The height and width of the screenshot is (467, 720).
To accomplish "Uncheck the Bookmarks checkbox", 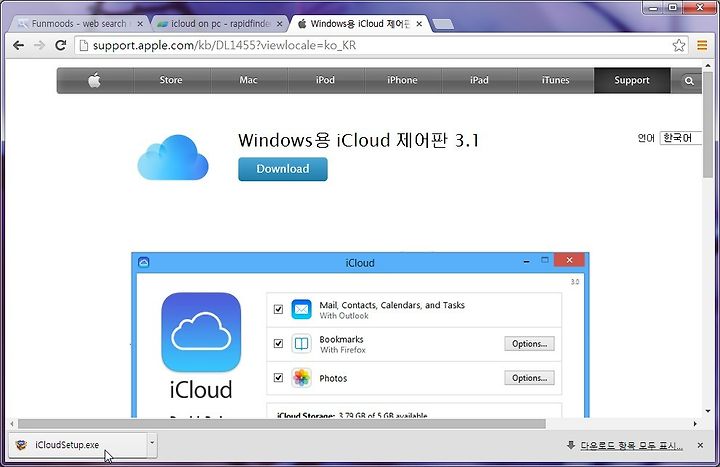I will click(x=278, y=343).
